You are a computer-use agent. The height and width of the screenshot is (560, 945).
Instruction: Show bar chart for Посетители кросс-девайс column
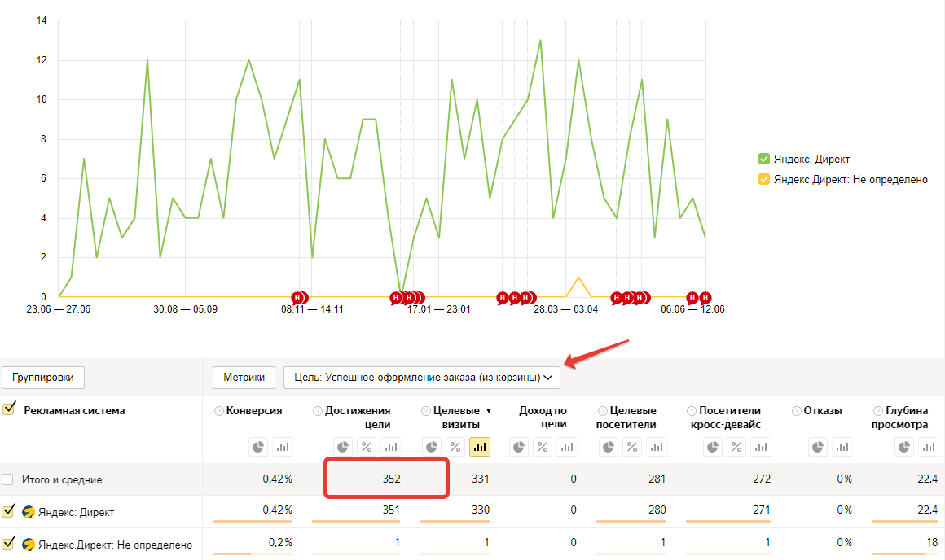pyautogui.click(x=761, y=447)
